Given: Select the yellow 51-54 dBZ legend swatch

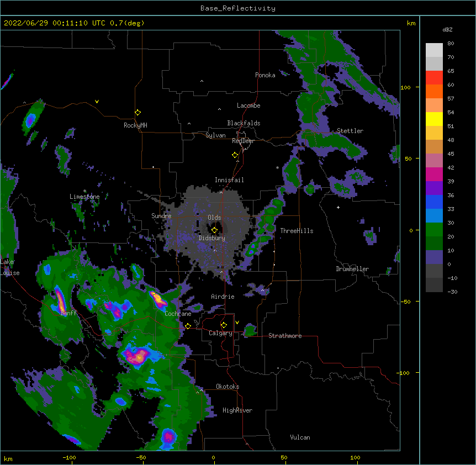Looking at the screenshot, I should [x=434, y=119].
